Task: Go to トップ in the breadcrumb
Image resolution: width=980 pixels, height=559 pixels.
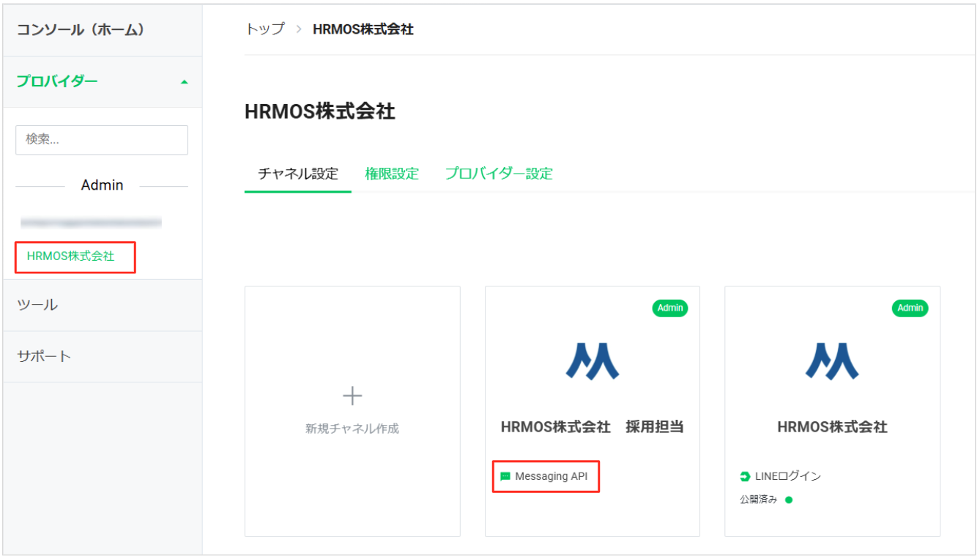Action: pyautogui.click(x=264, y=30)
